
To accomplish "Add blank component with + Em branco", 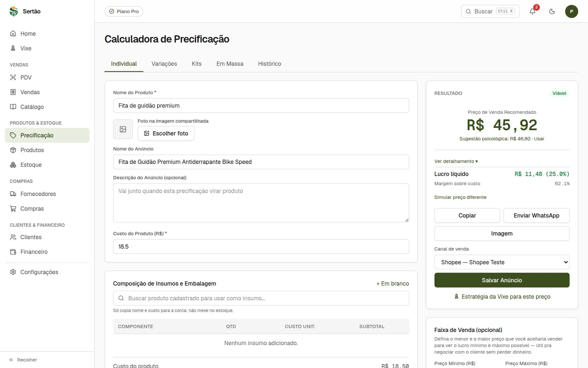I will tap(393, 284).
